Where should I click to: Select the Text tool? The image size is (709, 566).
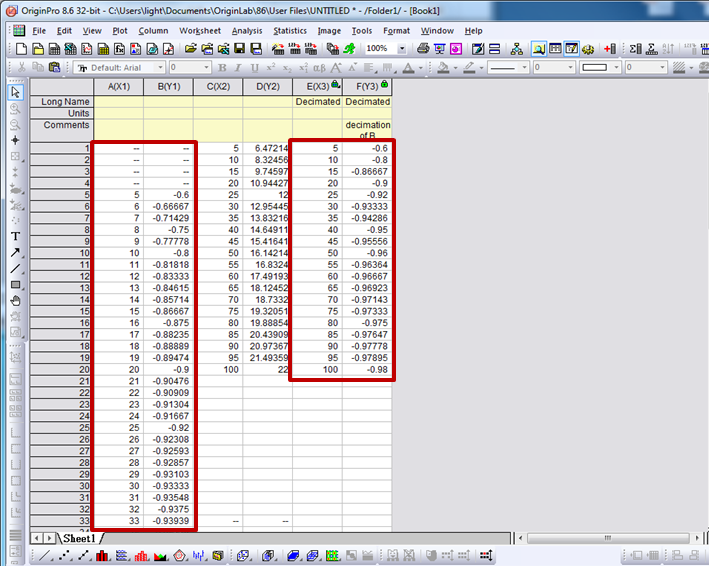click(x=15, y=236)
